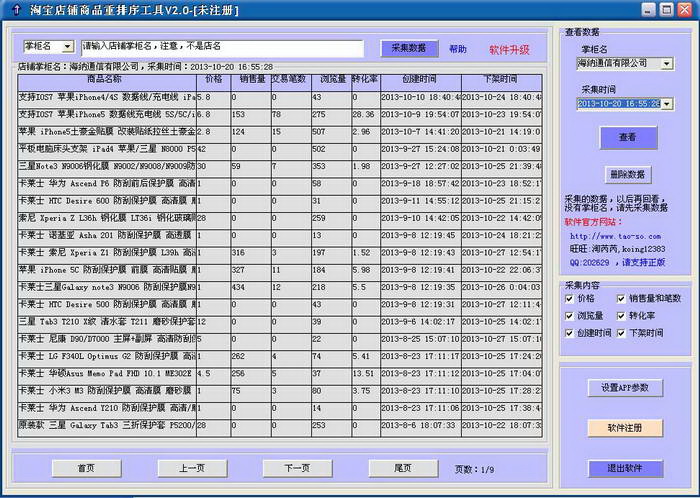The width and height of the screenshot is (700, 498).
Task: Click the shop owner name input field
Action: point(222,48)
